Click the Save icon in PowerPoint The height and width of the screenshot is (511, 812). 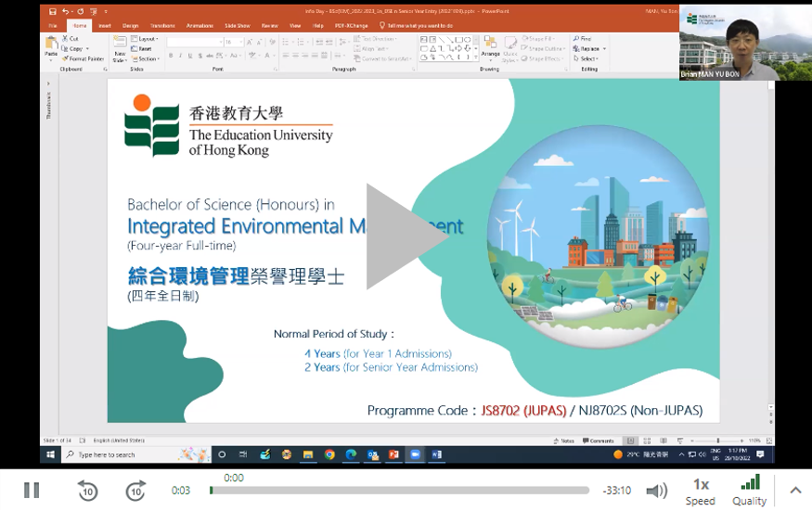pyautogui.click(x=52, y=11)
